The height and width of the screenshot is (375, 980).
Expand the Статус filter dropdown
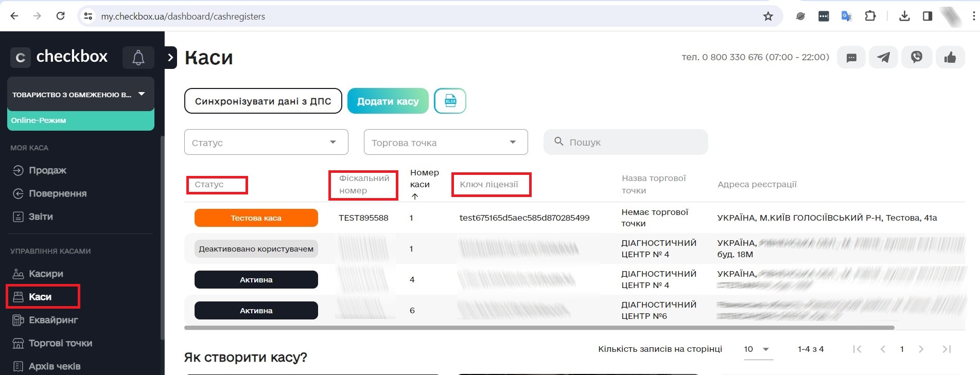[x=266, y=142]
